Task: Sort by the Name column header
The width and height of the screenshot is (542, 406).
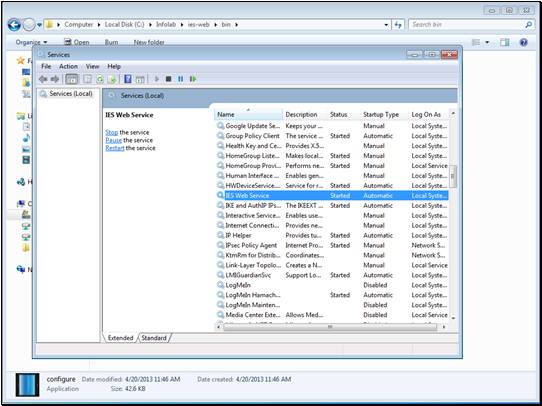Action: pos(249,114)
